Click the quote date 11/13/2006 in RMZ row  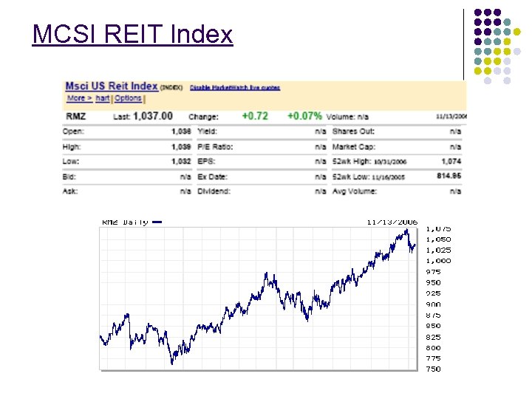coord(451,117)
